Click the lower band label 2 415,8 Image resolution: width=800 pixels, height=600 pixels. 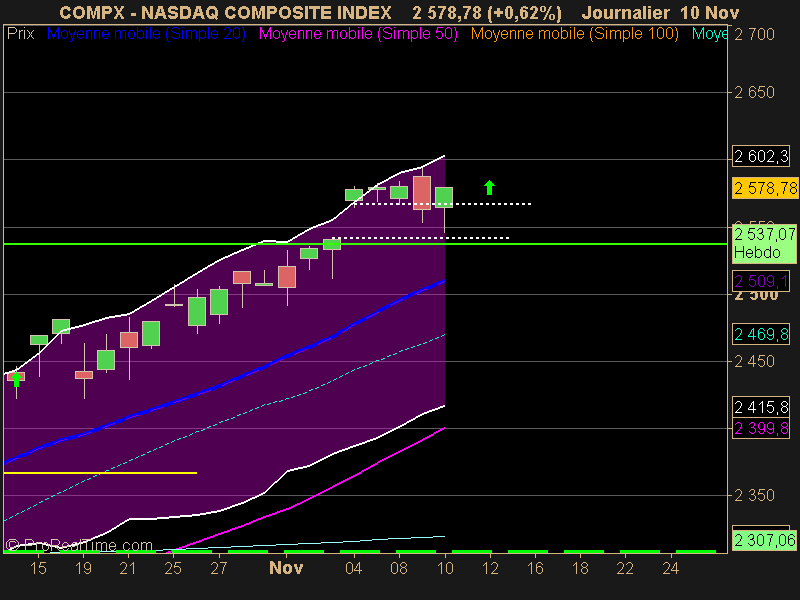pos(761,407)
